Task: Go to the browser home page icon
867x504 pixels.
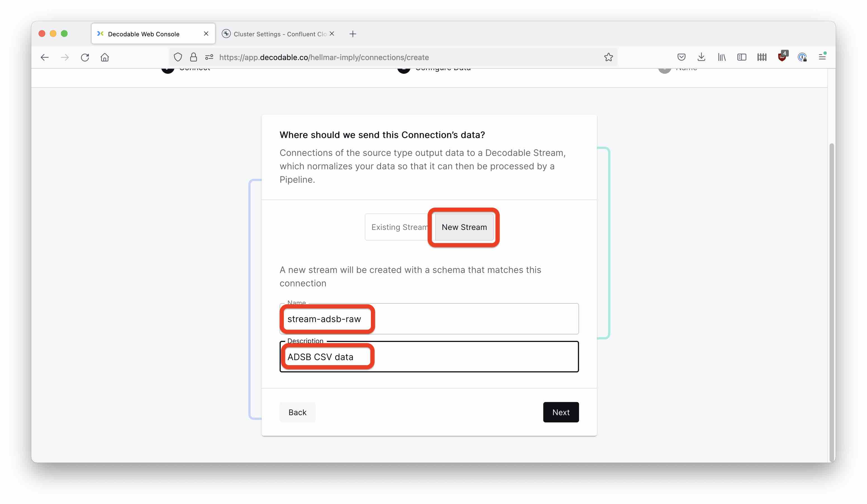Action: tap(104, 58)
